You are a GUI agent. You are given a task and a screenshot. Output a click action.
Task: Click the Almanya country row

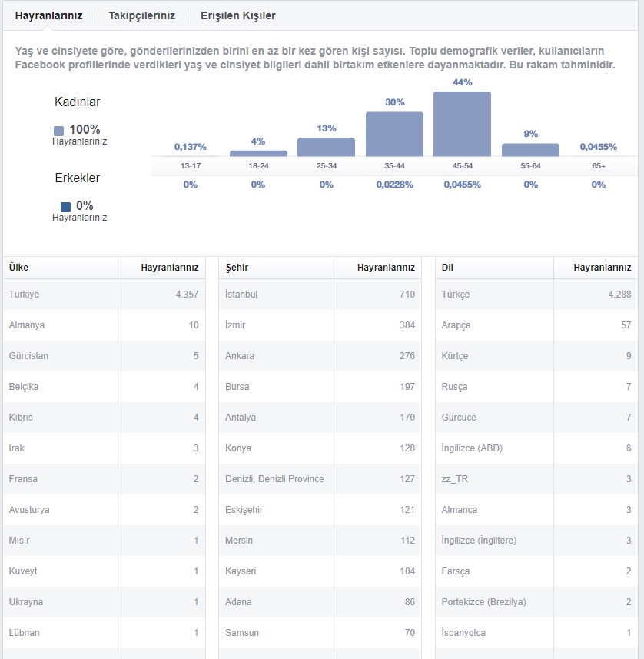pos(105,325)
